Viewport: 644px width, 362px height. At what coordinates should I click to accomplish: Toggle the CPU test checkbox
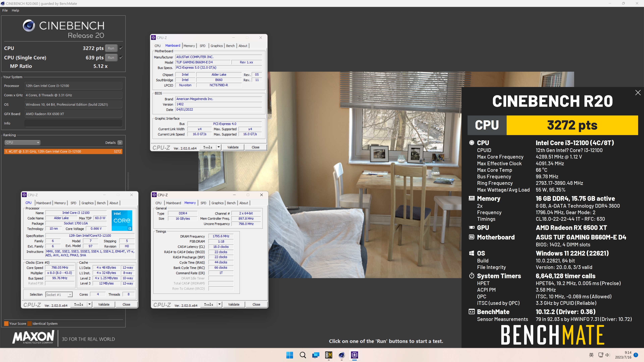point(121,48)
